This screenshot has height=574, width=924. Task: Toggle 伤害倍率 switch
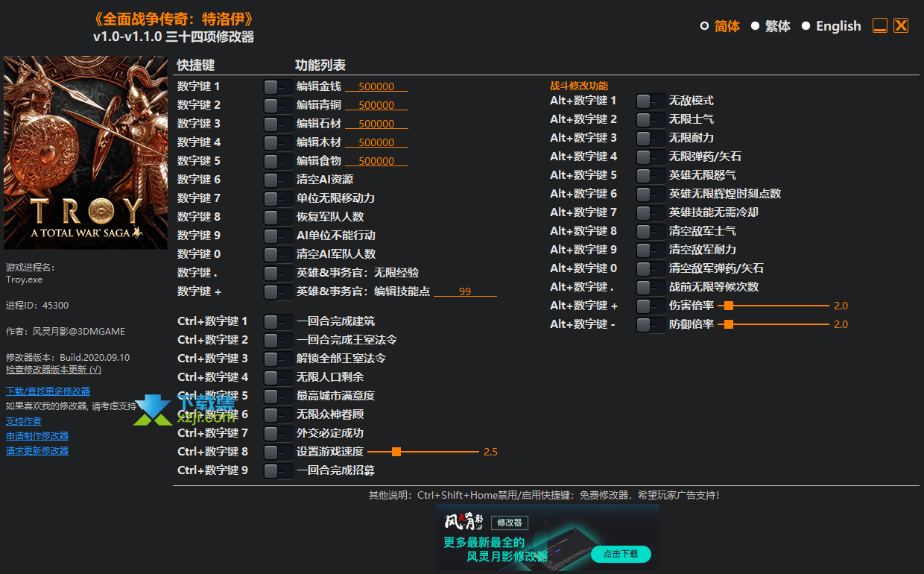click(x=651, y=306)
